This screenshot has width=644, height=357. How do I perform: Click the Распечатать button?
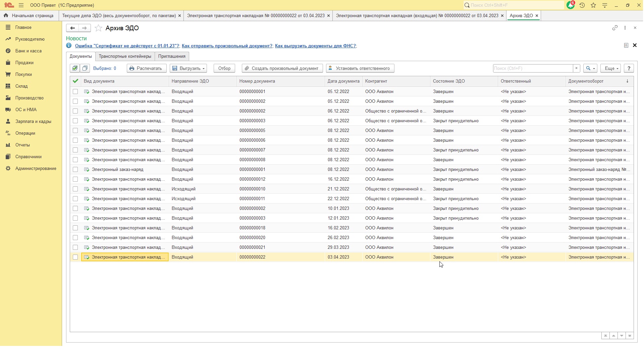(147, 68)
